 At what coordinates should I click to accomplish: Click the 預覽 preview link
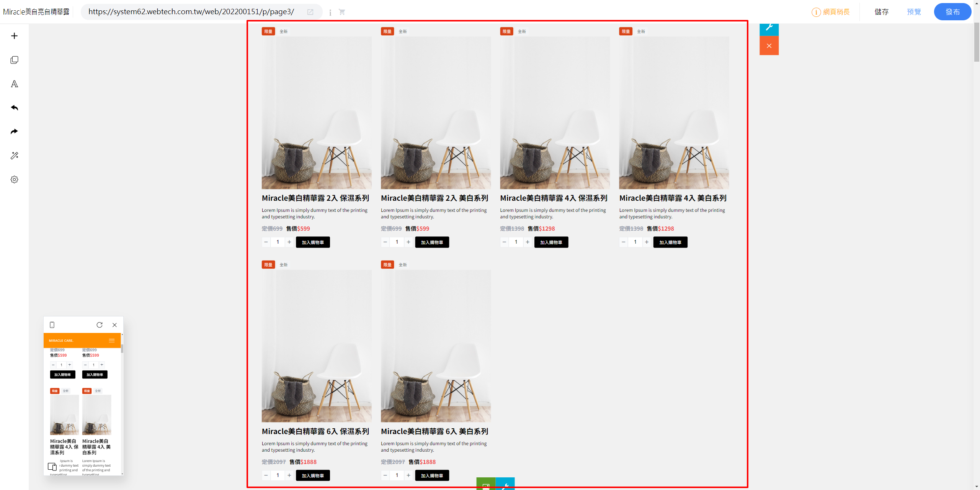click(x=914, y=12)
